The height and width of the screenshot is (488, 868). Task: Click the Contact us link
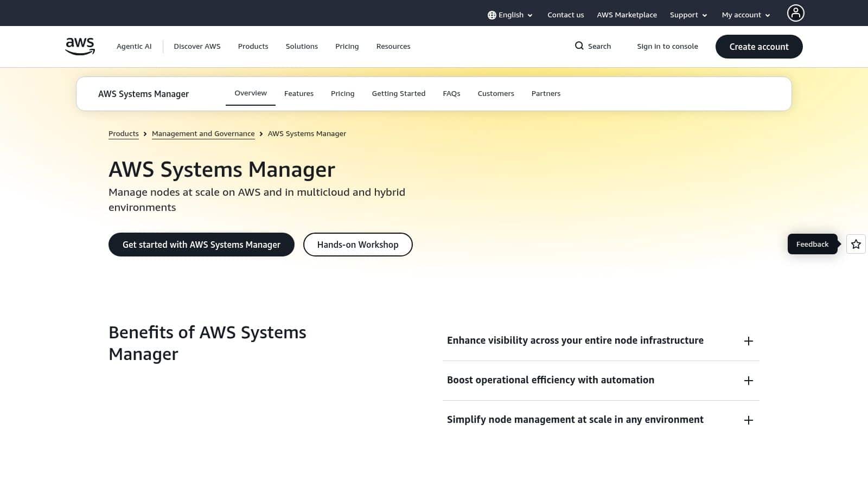[x=565, y=15]
